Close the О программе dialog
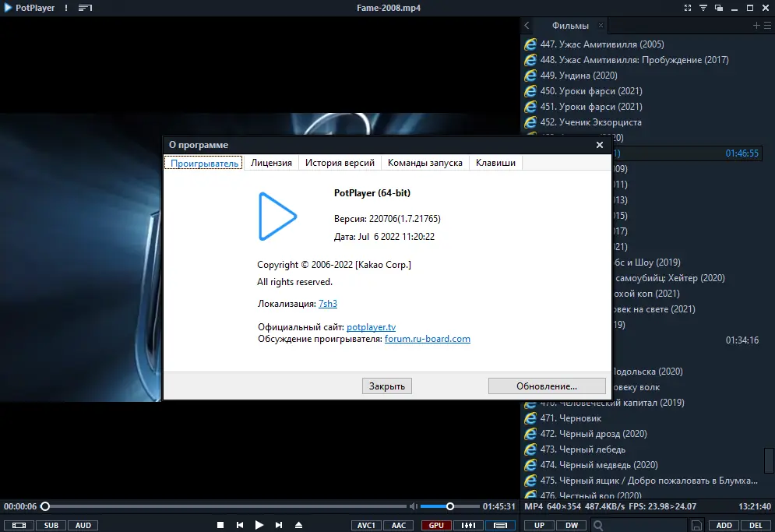Image resolution: width=775 pixels, height=532 pixels. click(x=600, y=145)
